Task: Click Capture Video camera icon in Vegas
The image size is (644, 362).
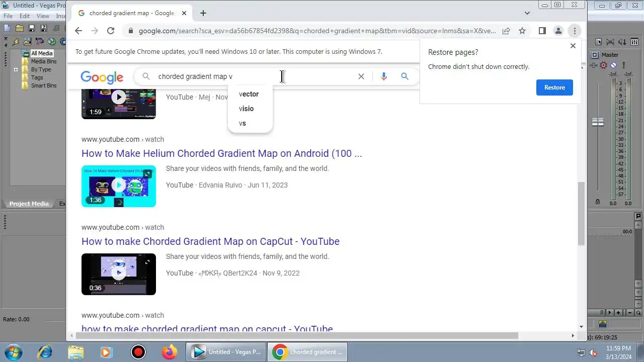Action: tap(40, 41)
